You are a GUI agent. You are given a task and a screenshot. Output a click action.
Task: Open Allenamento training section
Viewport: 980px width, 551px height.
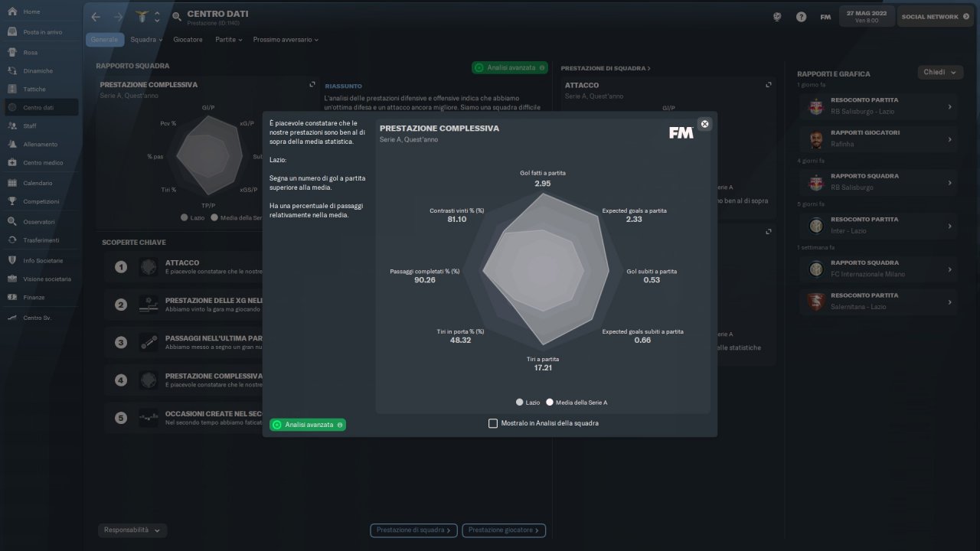[x=41, y=145]
